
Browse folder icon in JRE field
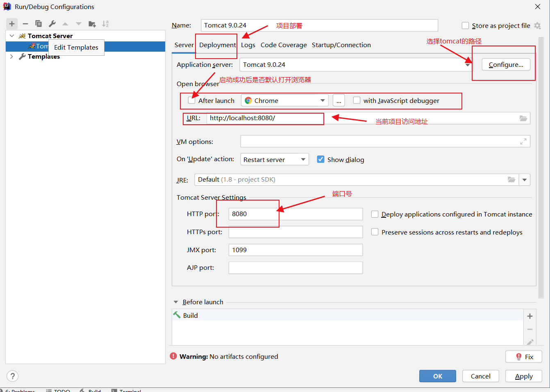click(x=511, y=180)
